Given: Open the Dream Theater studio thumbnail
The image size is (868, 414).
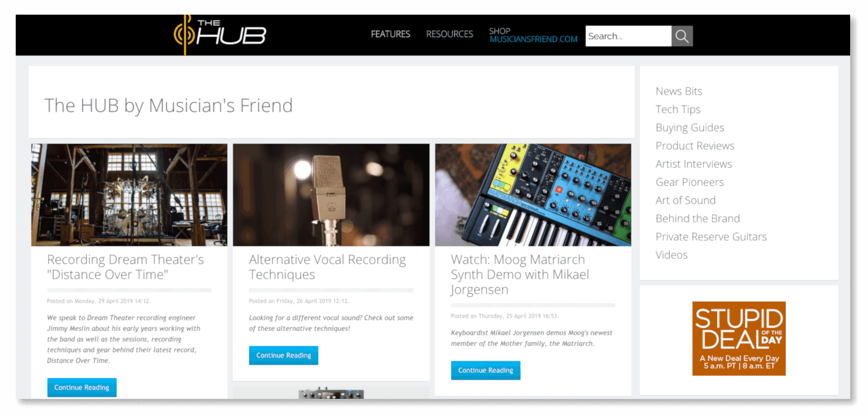Looking at the screenshot, I should [129, 195].
